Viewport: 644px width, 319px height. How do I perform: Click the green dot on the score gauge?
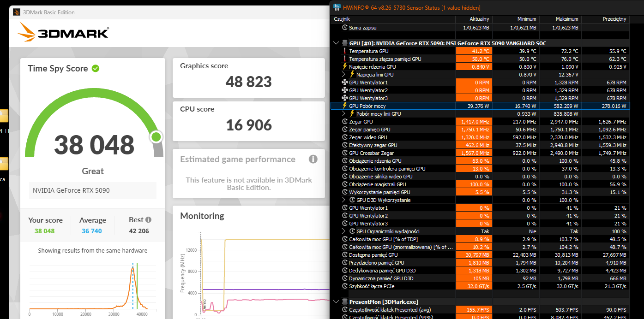(x=156, y=137)
